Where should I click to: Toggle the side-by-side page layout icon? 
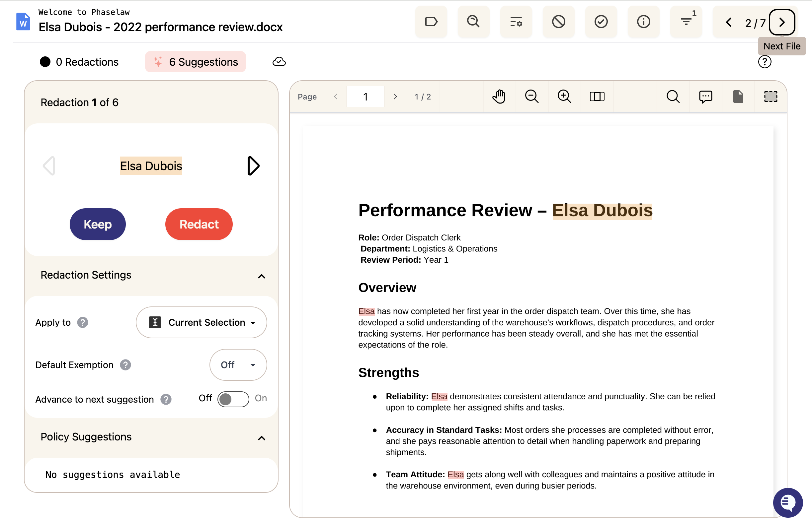tap(597, 97)
